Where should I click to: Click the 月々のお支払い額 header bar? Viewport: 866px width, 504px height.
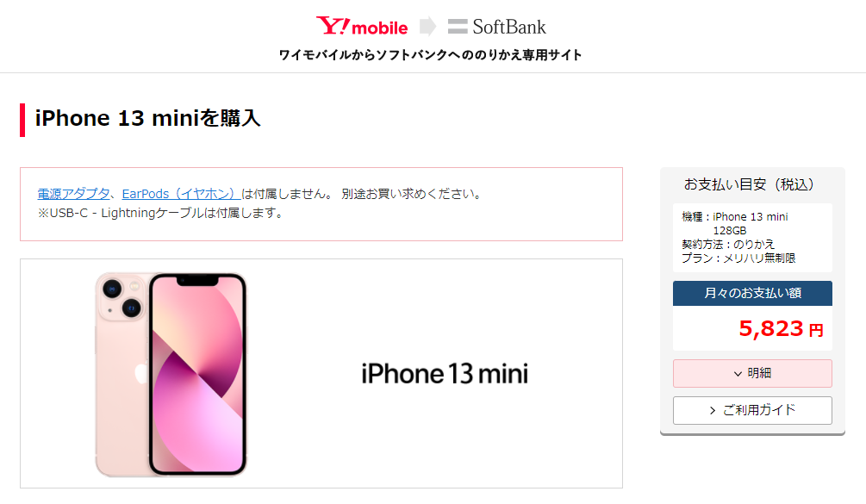pos(752,293)
